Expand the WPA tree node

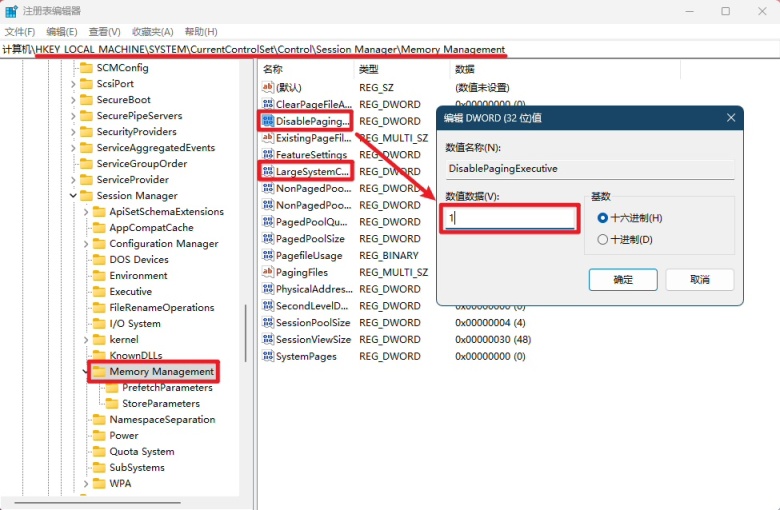[x=86, y=484]
